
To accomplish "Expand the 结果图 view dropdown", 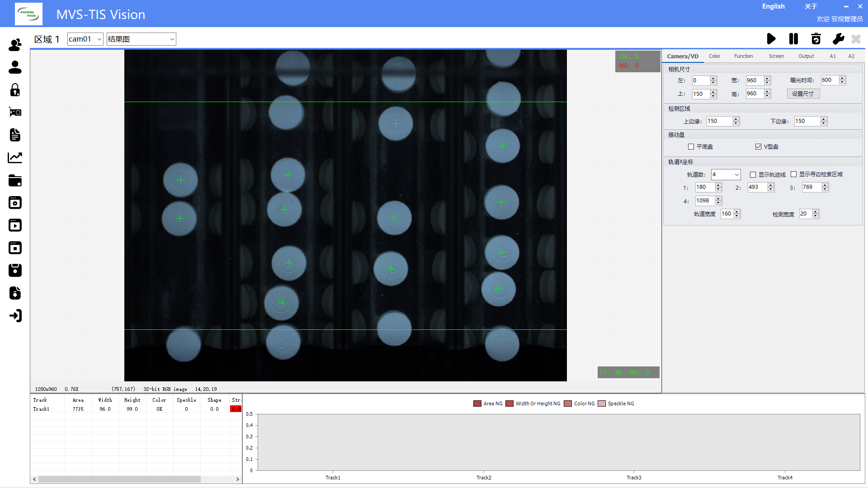I will (x=141, y=39).
